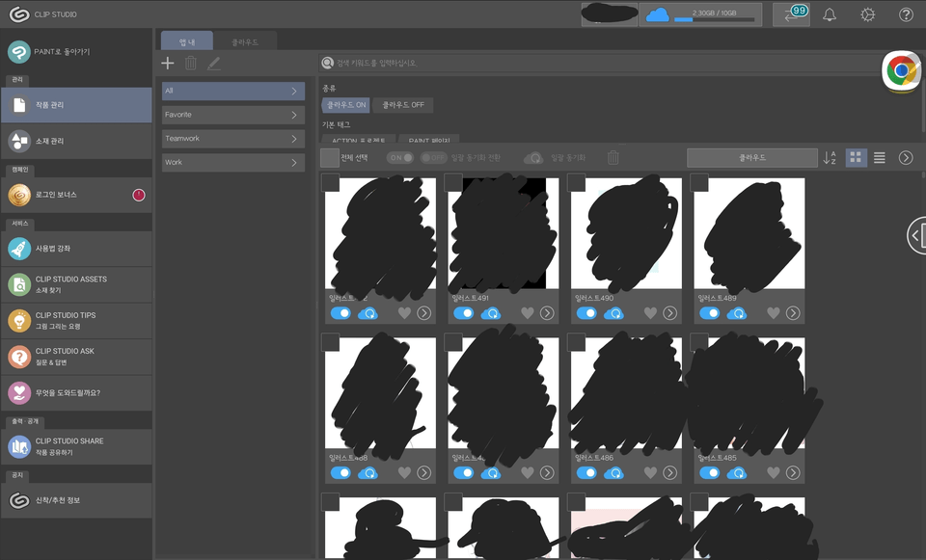
Task: Favorite 일러스트489 with heart icon
Action: (x=773, y=313)
